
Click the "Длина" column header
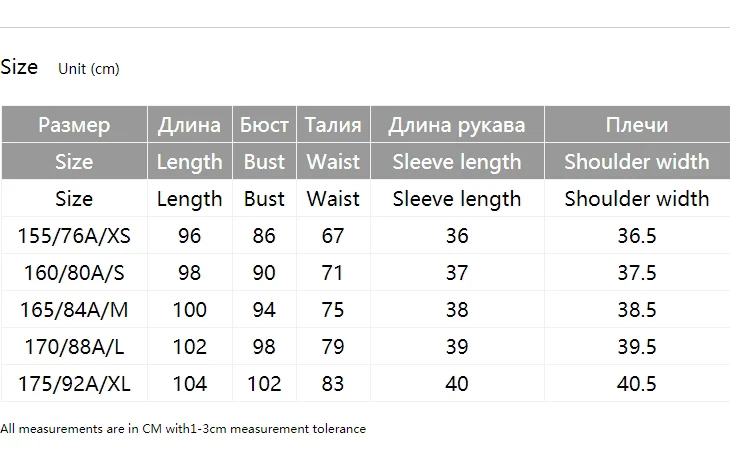click(189, 125)
